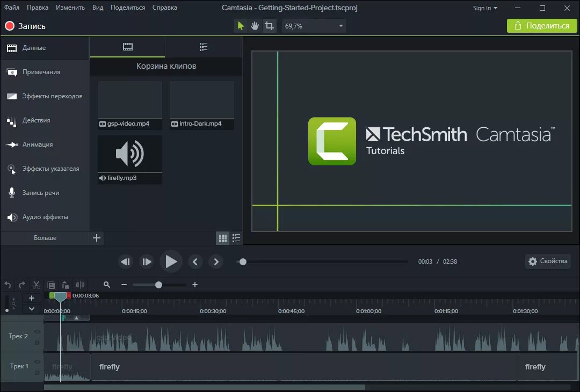Click the green in-point selection handle
The image size is (580, 392).
tap(52, 295)
